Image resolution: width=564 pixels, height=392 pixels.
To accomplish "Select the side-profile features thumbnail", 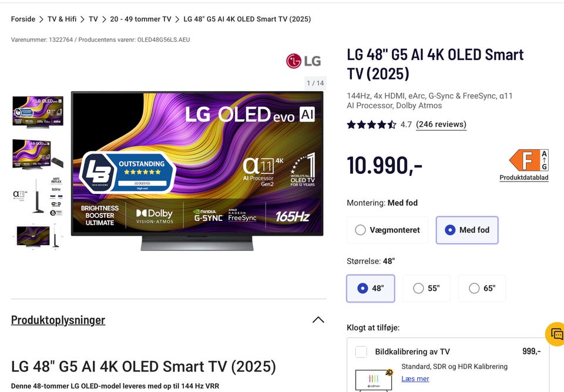I will [38, 196].
